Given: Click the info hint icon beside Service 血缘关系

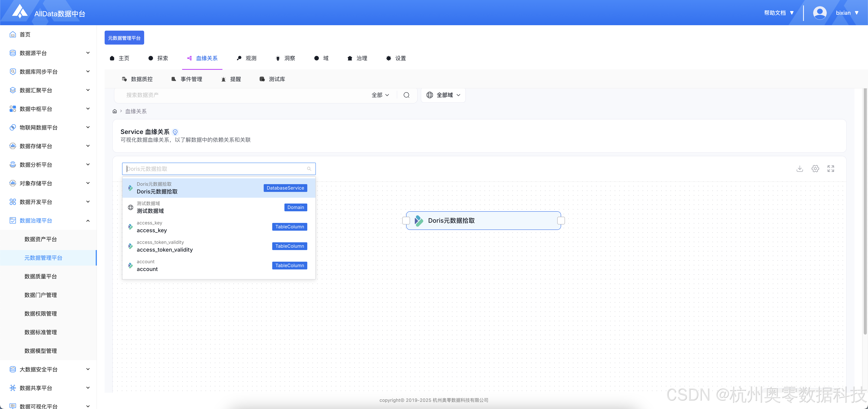Looking at the screenshot, I should [x=175, y=132].
